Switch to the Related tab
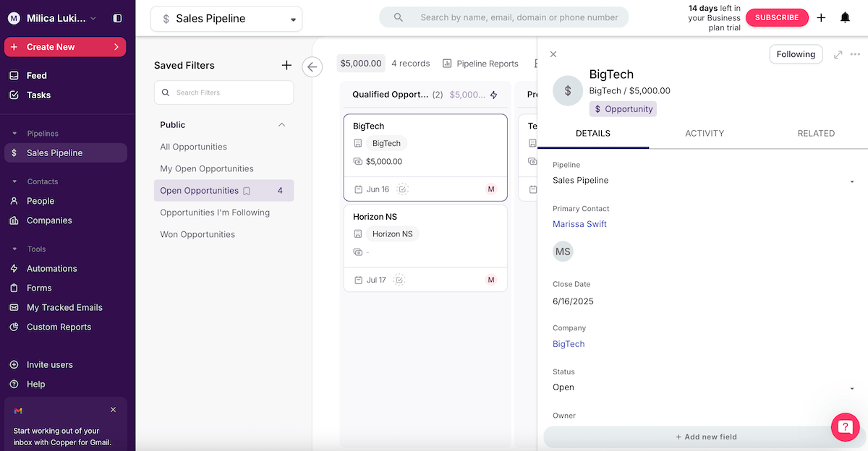The width and height of the screenshot is (868, 451). tap(816, 134)
